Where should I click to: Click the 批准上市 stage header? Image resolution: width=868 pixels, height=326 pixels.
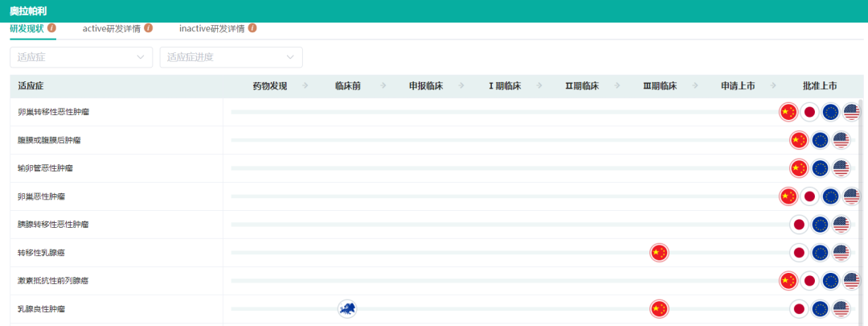tap(820, 86)
